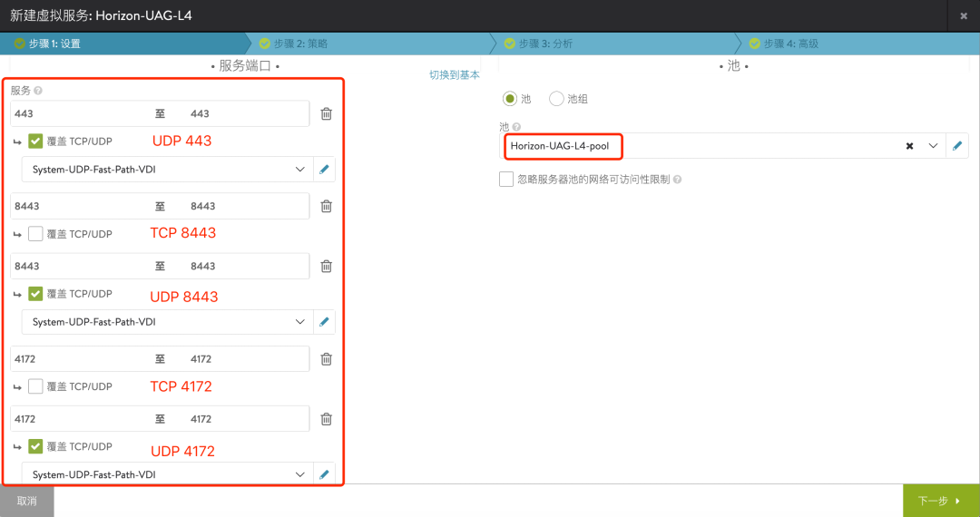Open the UDP 443 System-UDP-Fast-Path-VDI dropdown
This screenshot has width=980, height=517.
pos(168,170)
